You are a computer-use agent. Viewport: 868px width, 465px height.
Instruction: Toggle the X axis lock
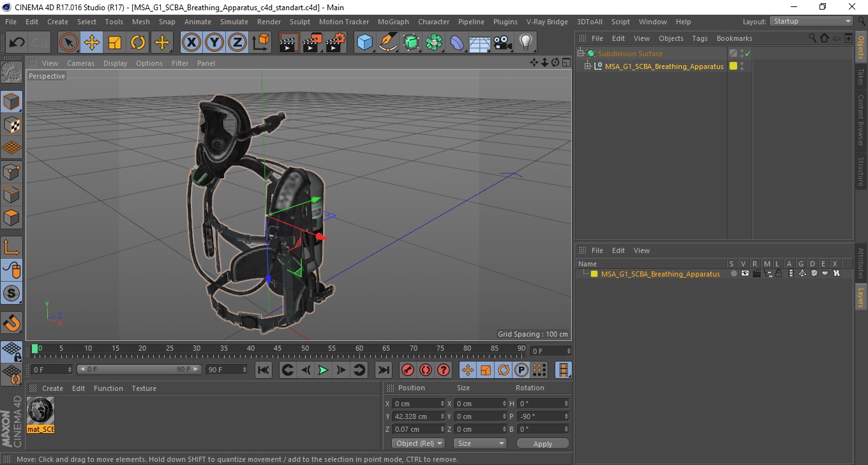click(191, 43)
